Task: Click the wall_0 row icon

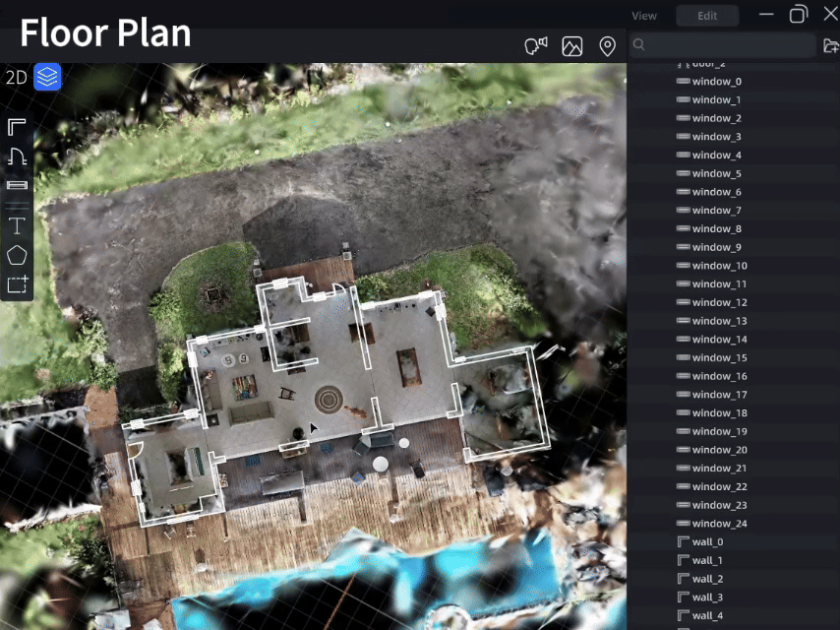Action: point(683,541)
